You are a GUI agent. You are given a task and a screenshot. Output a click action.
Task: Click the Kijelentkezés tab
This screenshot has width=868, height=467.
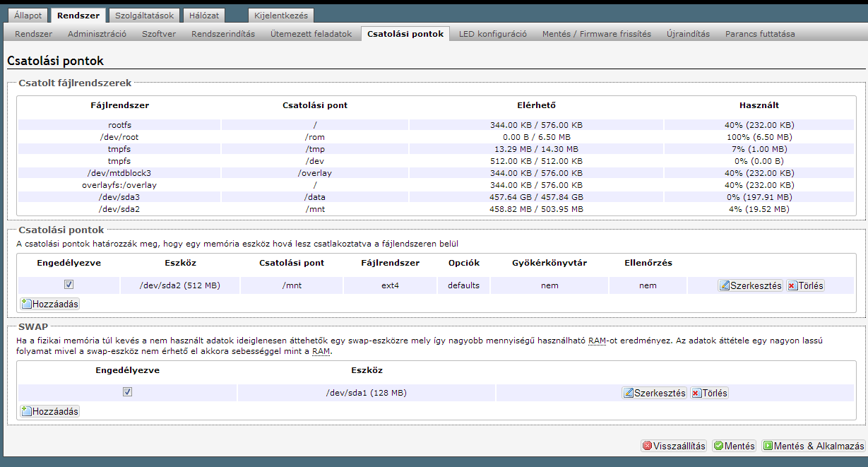click(280, 15)
